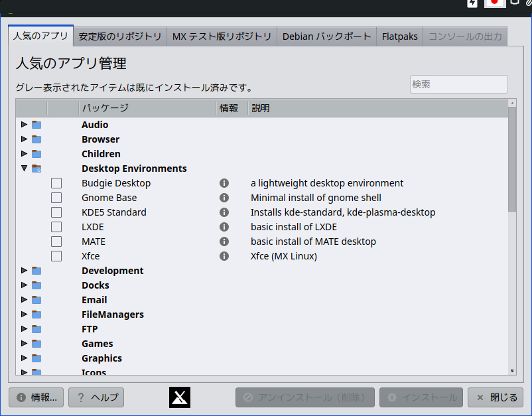This screenshot has height=416, width=532.
Task: Expand the FTP category arrow
Action: [24, 329]
